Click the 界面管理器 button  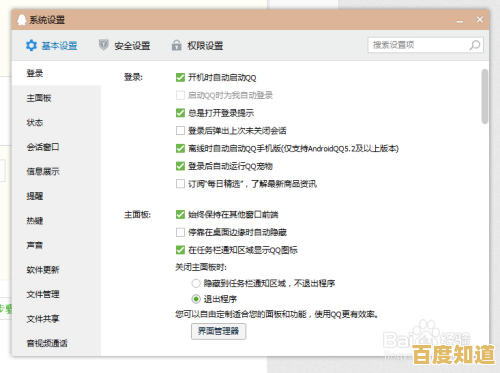pos(218,331)
